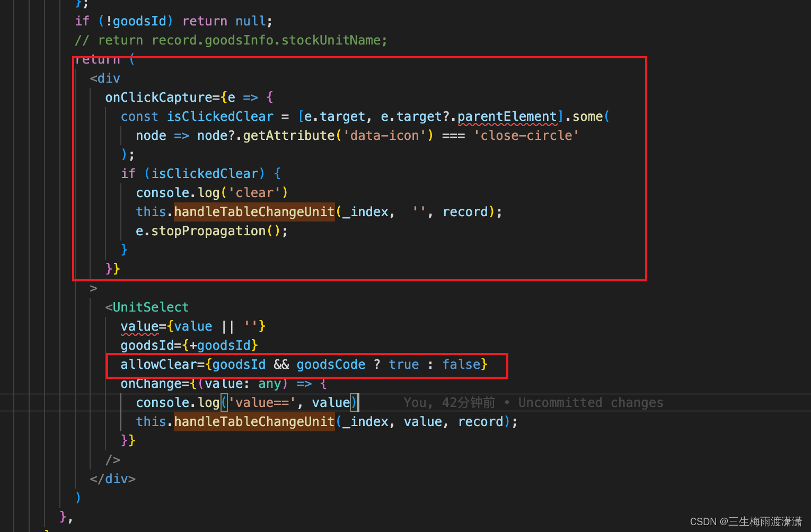
Task: Click the underlined parentElement property
Action: pos(506,116)
